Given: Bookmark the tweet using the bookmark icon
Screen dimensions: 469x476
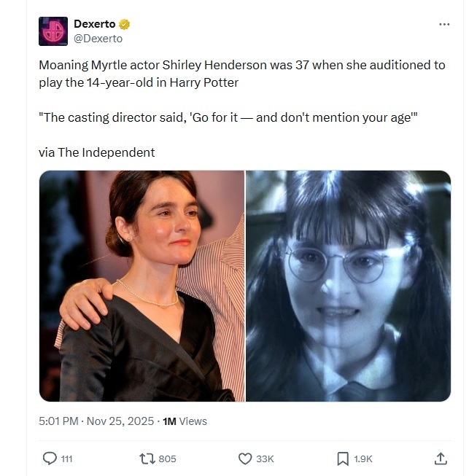Looking at the screenshot, I should pos(343,459).
